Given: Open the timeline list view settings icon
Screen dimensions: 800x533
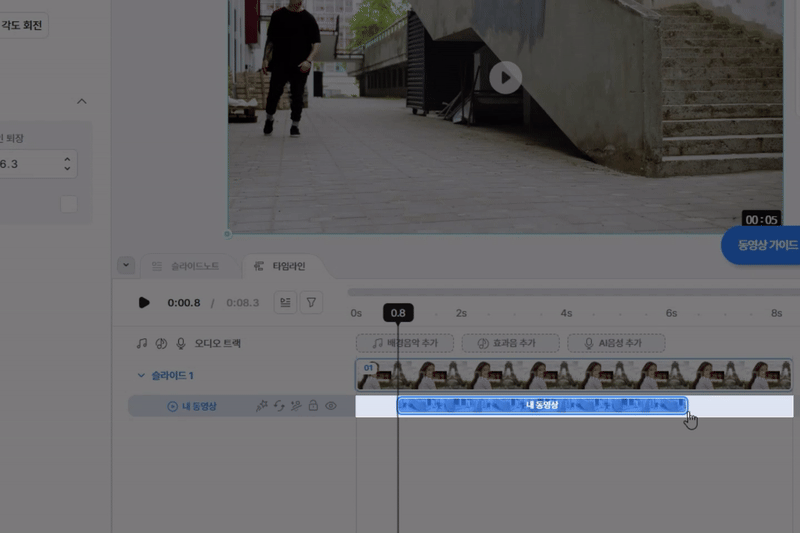Looking at the screenshot, I should point(286,302).
